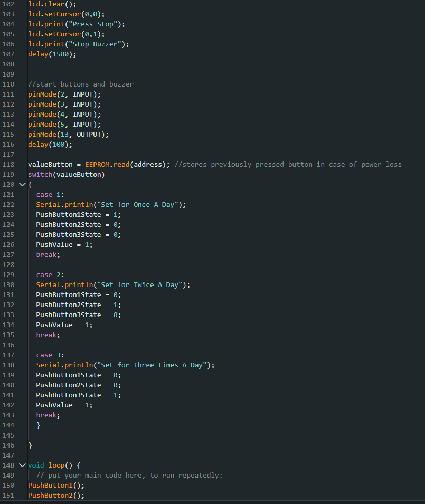Collapse the void loop fold arrow at line 148
The height and width of the screenshot is (504, 425).
[22, 465]
